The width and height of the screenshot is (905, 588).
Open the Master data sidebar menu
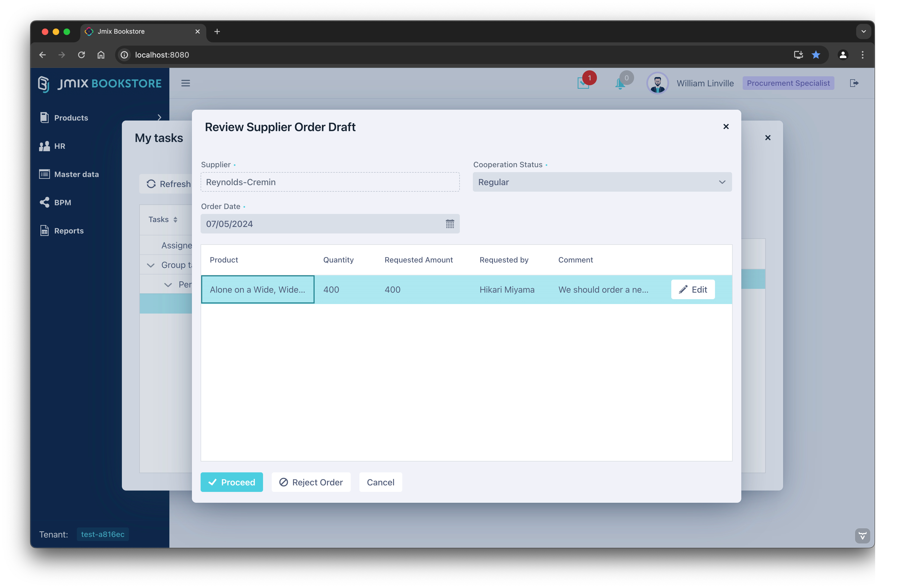tap(76, 174)
